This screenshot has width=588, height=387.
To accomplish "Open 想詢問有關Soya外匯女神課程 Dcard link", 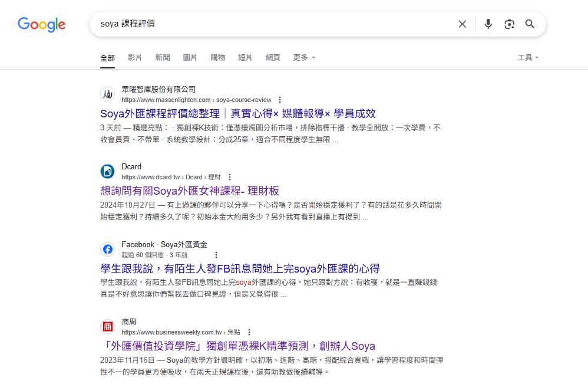I will click(190, 191).
